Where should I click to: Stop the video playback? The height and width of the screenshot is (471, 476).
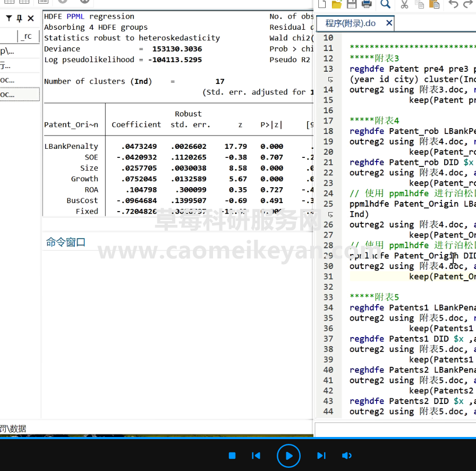pyautogui.click(x=232, y=456)
